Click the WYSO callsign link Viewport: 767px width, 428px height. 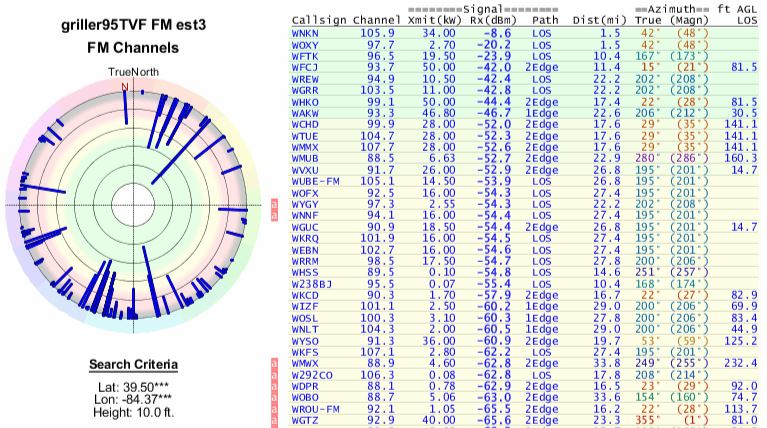[x=304, y=340]
